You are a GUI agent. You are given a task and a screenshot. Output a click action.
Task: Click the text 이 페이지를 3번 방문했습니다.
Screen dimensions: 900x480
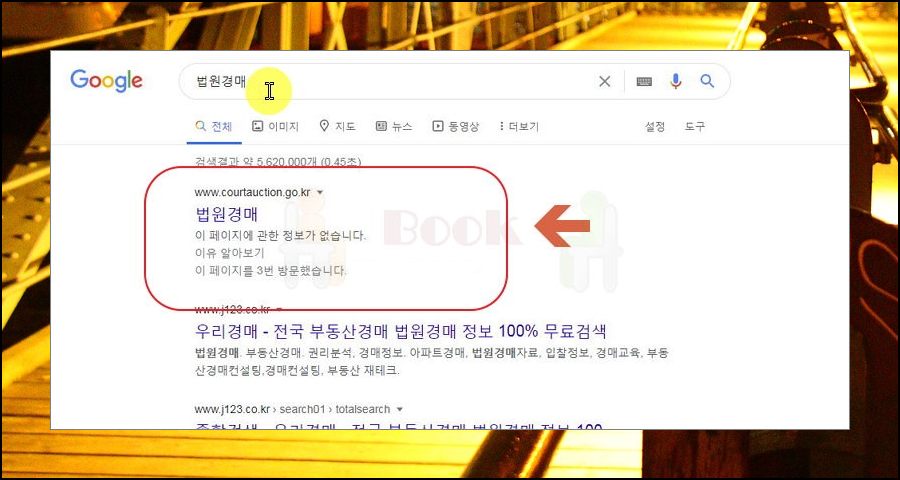coord(271,269)
